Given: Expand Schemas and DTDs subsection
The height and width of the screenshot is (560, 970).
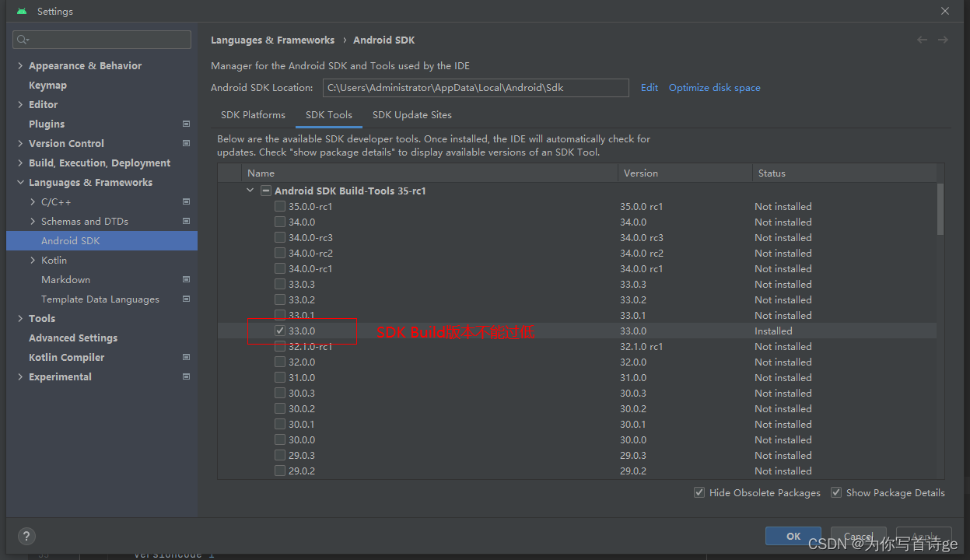Looking at the screenshot, I should pos(33,221).
